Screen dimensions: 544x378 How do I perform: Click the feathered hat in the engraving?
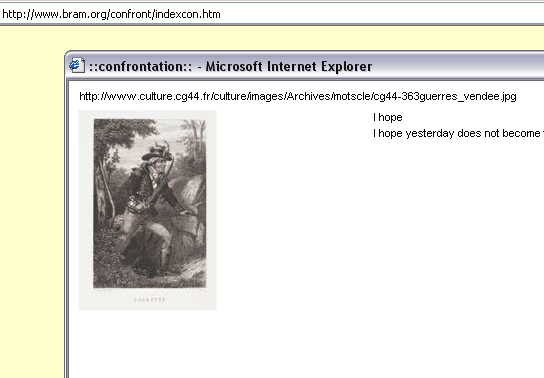[x=158, y=152]
